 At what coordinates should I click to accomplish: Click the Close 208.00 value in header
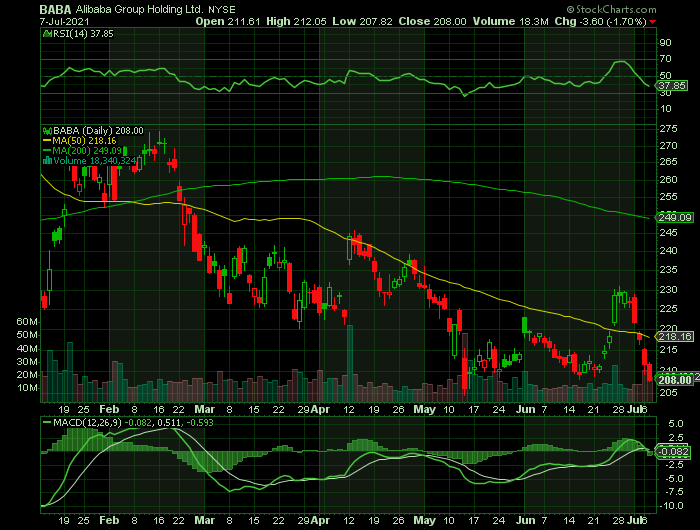tap(433, 21)
